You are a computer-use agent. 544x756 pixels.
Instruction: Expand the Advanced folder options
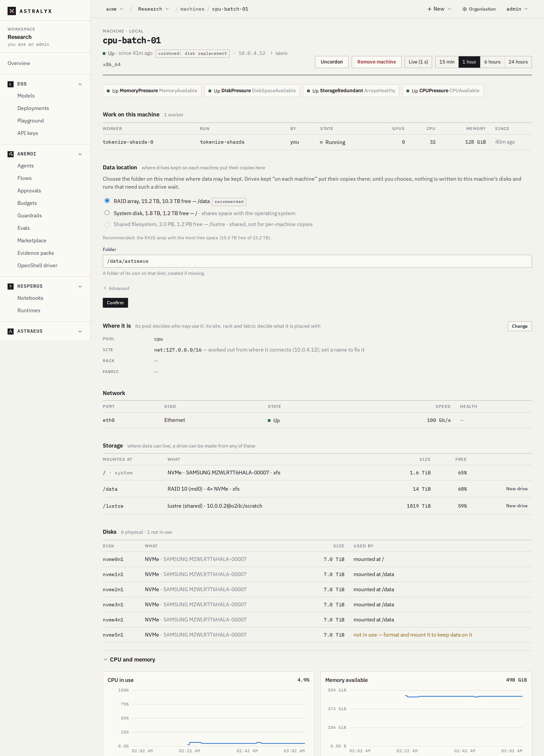116,288
